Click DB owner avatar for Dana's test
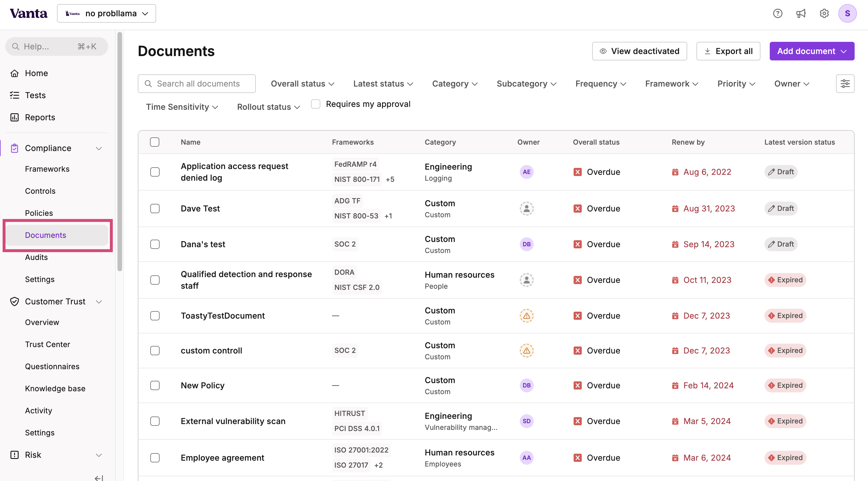Viewport: 868px width, 481px height. tap(526, 244)
